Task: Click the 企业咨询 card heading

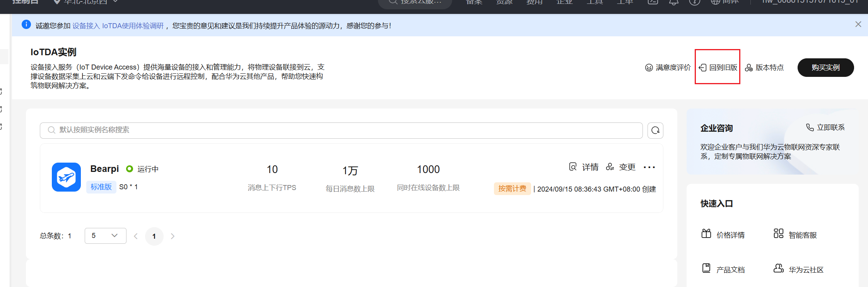Action: 716,128
